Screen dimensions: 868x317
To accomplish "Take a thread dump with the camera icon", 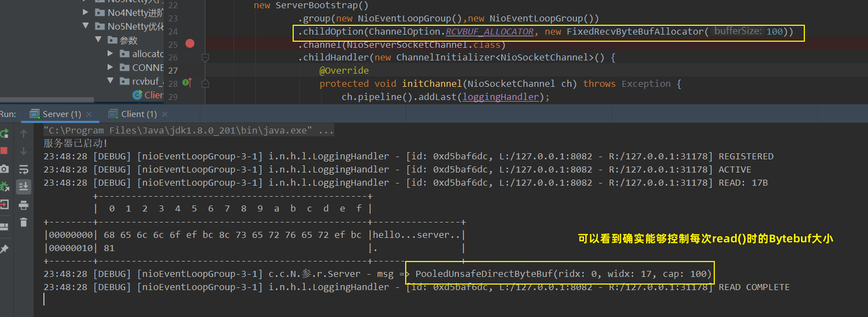I will tap(4, 169).
